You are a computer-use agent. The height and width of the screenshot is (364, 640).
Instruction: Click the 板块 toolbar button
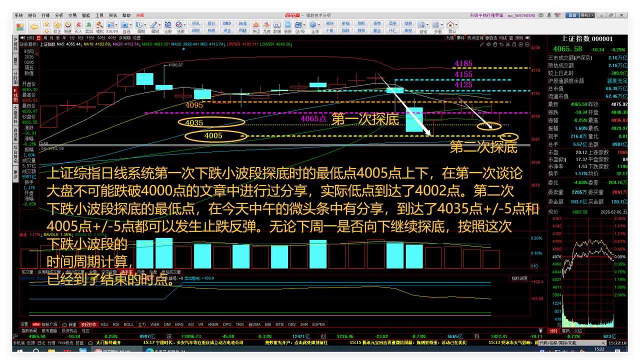point(329,23)
